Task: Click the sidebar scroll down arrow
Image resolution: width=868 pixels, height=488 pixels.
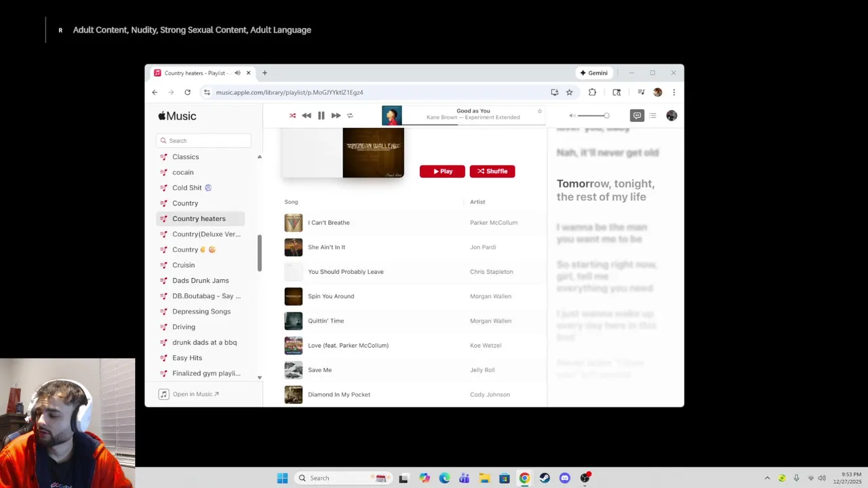Action: coord(259,378)
